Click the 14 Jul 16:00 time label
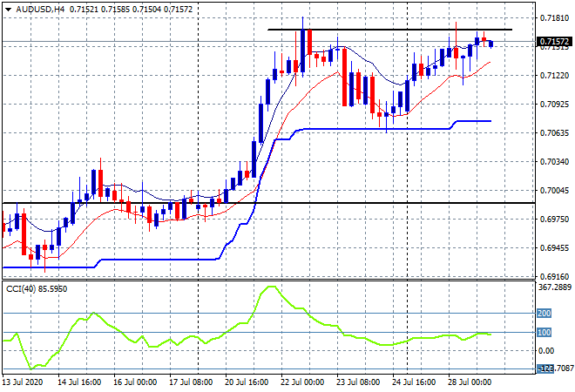 (79, 382)
